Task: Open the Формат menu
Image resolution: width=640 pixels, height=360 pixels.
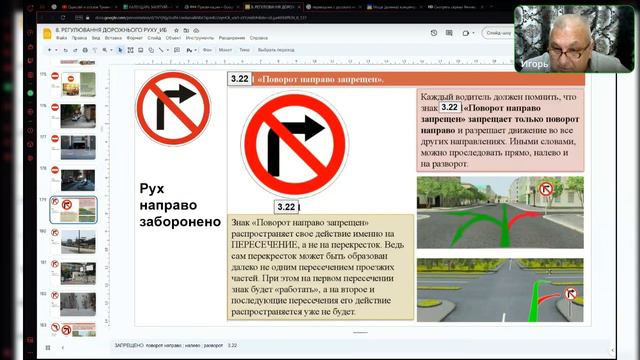Action: click(x=134, y=38)
